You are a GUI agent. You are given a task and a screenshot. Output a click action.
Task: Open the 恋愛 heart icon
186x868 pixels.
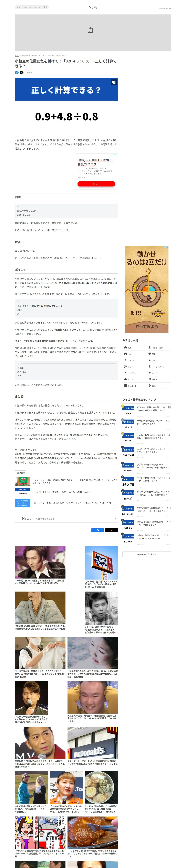pyautogui.click(x=150, y=354)
